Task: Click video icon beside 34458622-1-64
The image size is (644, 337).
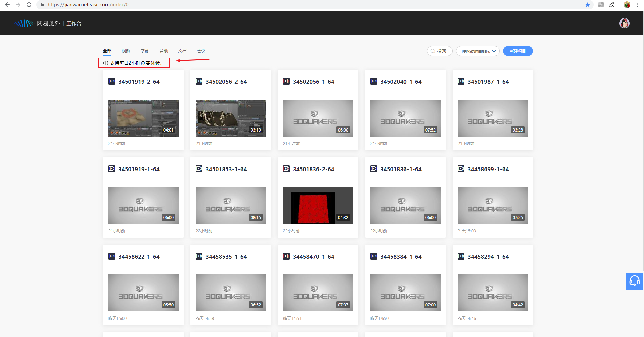Action: [112, 256]
